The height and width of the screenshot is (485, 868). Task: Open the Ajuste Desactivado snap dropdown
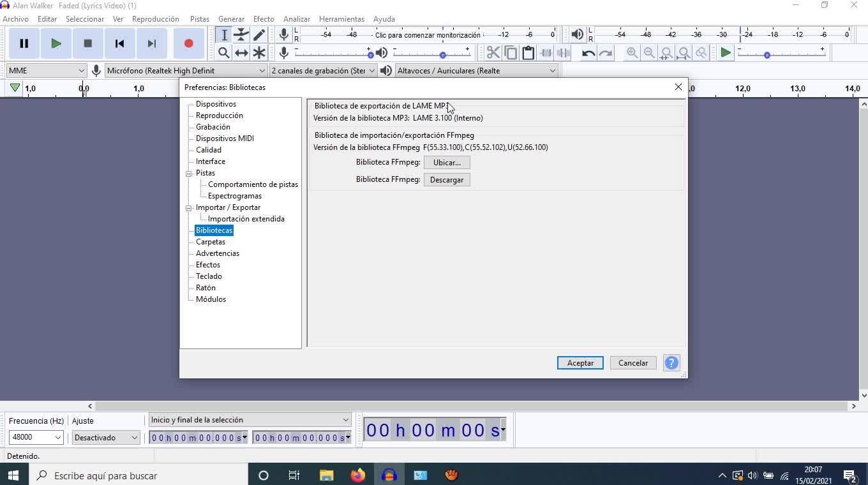click(105, 437)
